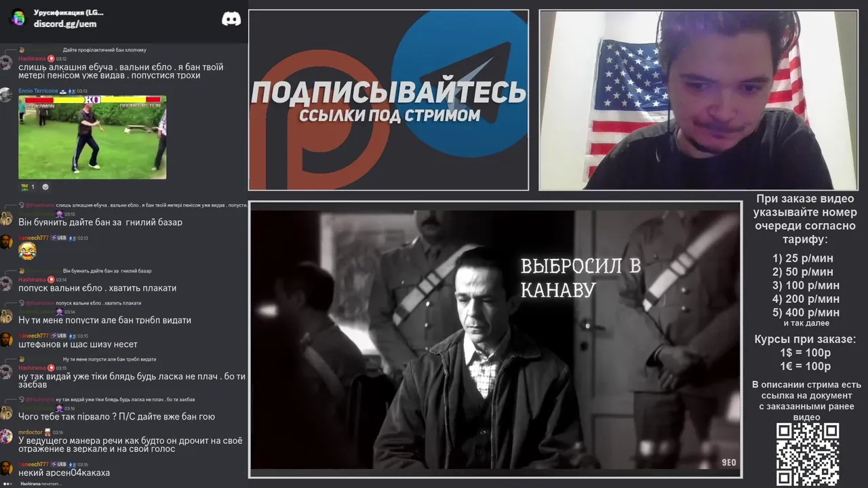Screen dimensions: 868x488
Task: Click mrdoctor's avatar
Action: 7,436
